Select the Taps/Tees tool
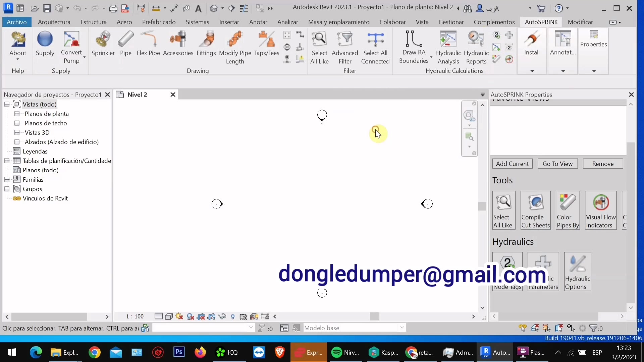The height and width of the screenshot is (362, 644). (x=267, y=44)
